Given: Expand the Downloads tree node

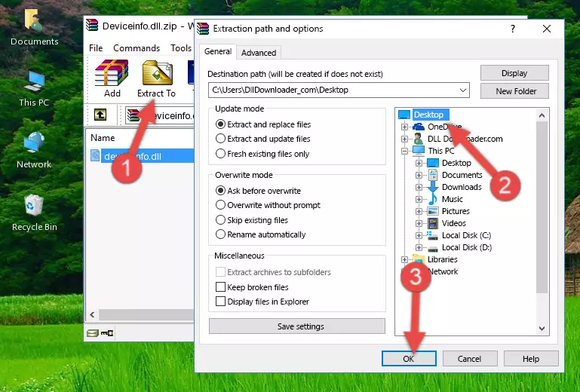Looking at the screenshot, I should (x=419, y=187).
